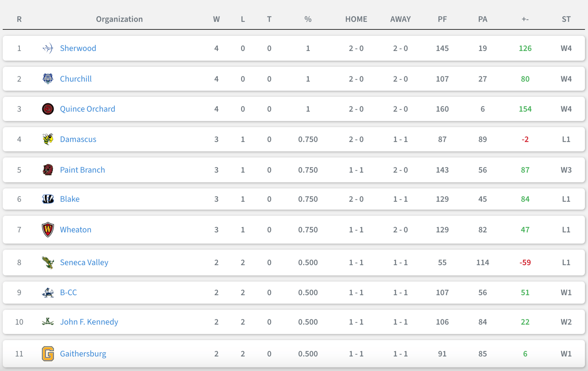
Task: Click the Blake Bengals logo
Action: coord(48,199)
